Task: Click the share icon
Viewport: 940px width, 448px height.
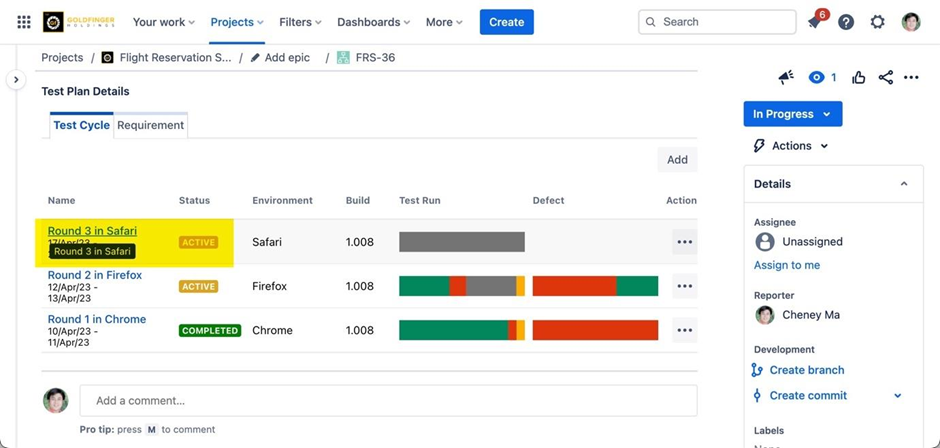Action: point(885,77)
